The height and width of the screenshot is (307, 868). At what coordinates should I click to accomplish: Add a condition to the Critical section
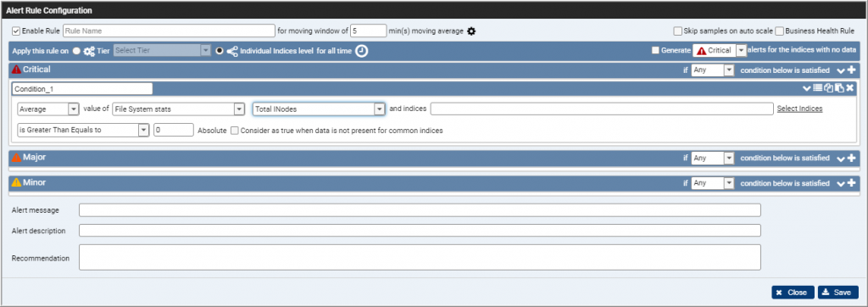pyautogui.click(x=851, y=70)
